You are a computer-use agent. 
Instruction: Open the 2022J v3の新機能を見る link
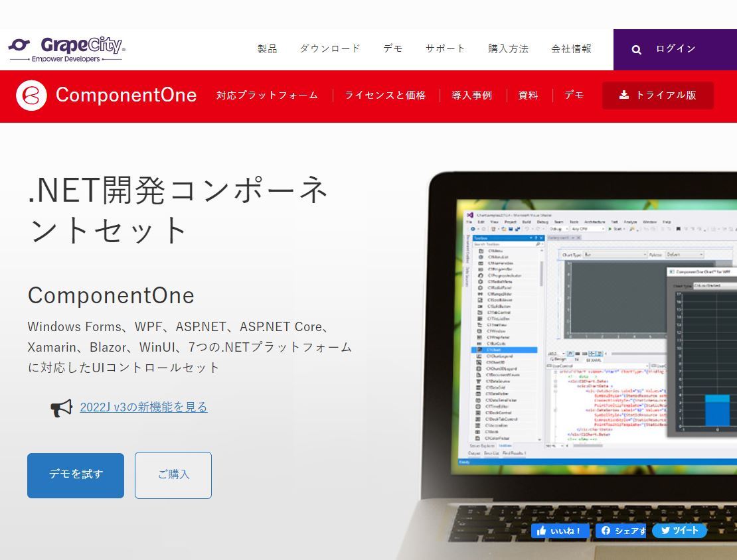(x=144, y=407)
